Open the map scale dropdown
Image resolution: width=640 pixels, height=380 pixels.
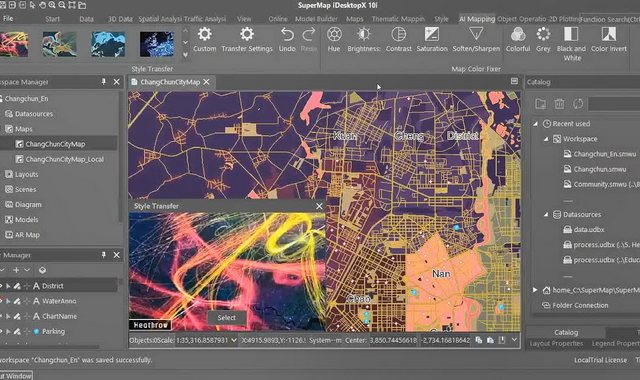234,340
